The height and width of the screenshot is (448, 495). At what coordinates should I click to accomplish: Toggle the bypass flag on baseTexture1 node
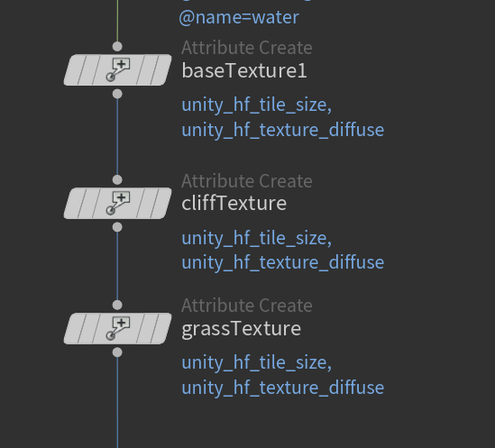click(x=71, y=69)
